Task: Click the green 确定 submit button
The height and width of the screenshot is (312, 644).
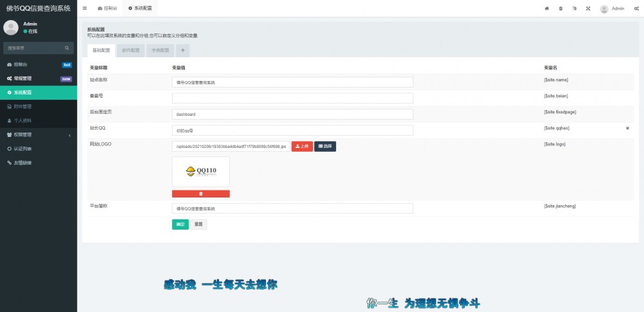Action: click(x=180, y=225)
